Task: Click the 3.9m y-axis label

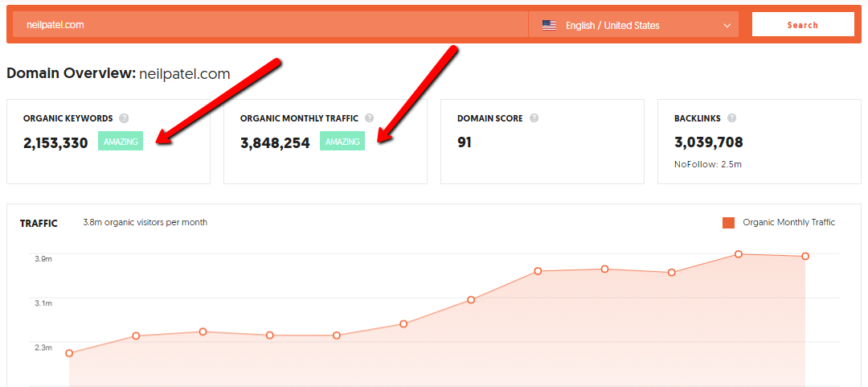Action: tap(43, 259)
